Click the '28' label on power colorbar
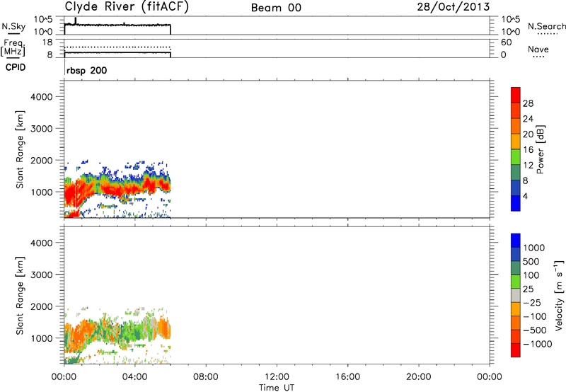The height and width of the screenshot is (392, 566). [x=528, y=103]
